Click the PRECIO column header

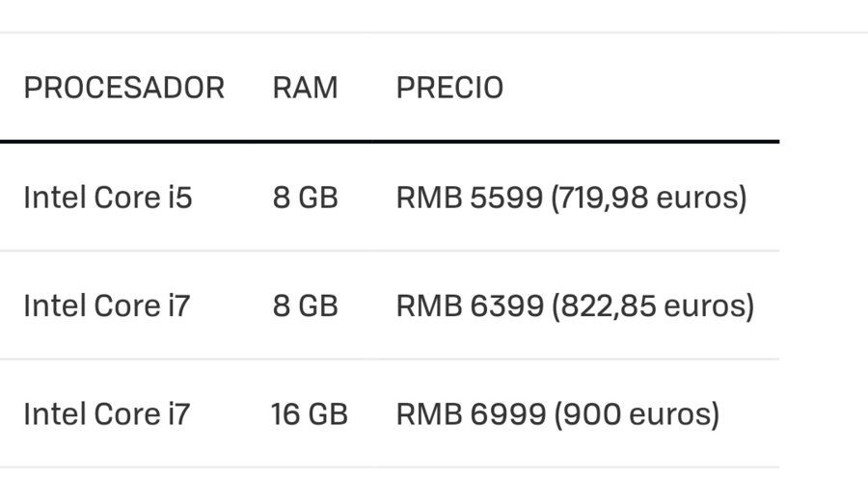coord(449,88)
